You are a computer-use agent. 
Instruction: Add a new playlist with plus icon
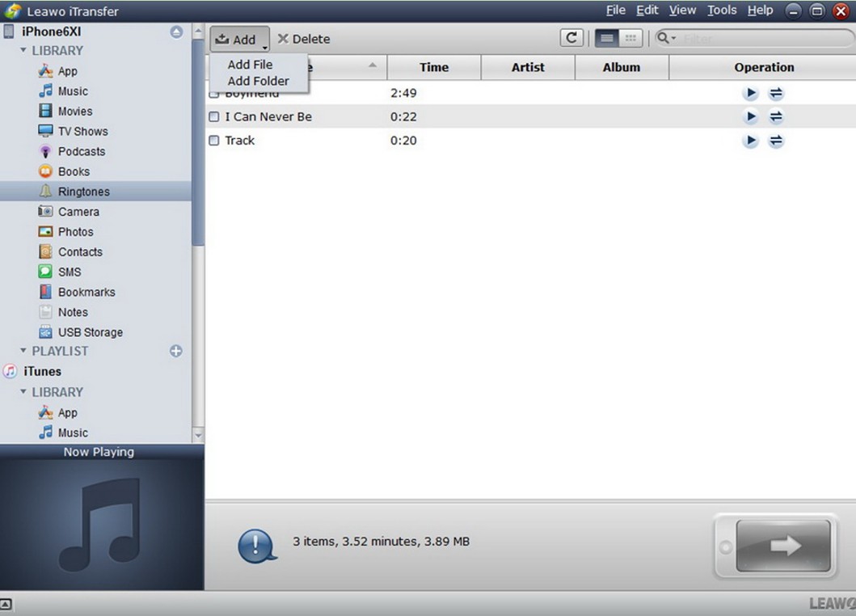[176, 351]
